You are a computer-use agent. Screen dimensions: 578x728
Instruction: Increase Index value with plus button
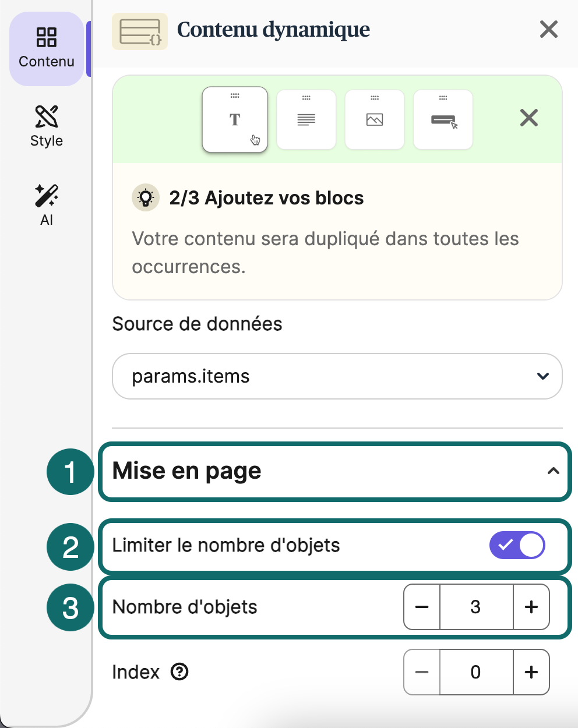531,672
